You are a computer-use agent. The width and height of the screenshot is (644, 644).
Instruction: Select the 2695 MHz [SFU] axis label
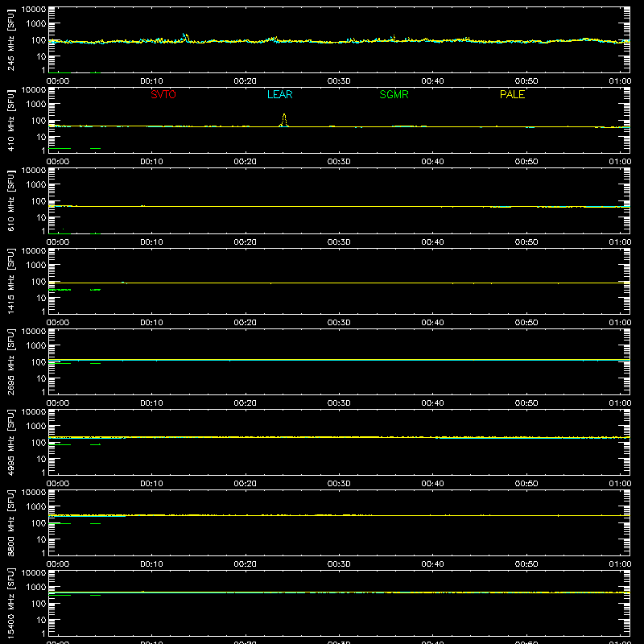[10, 361]
